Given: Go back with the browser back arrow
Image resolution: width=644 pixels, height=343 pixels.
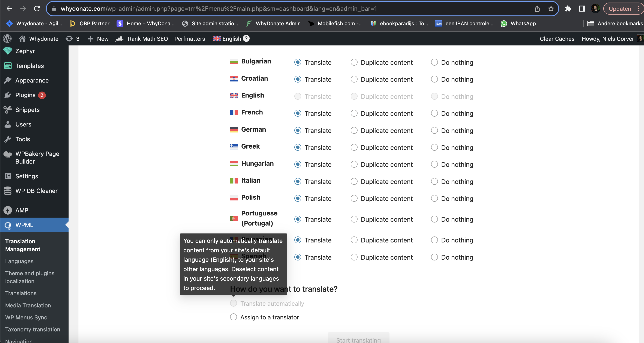Looking at the screenshot, I should pyautogui.click(x=9, y=9).
